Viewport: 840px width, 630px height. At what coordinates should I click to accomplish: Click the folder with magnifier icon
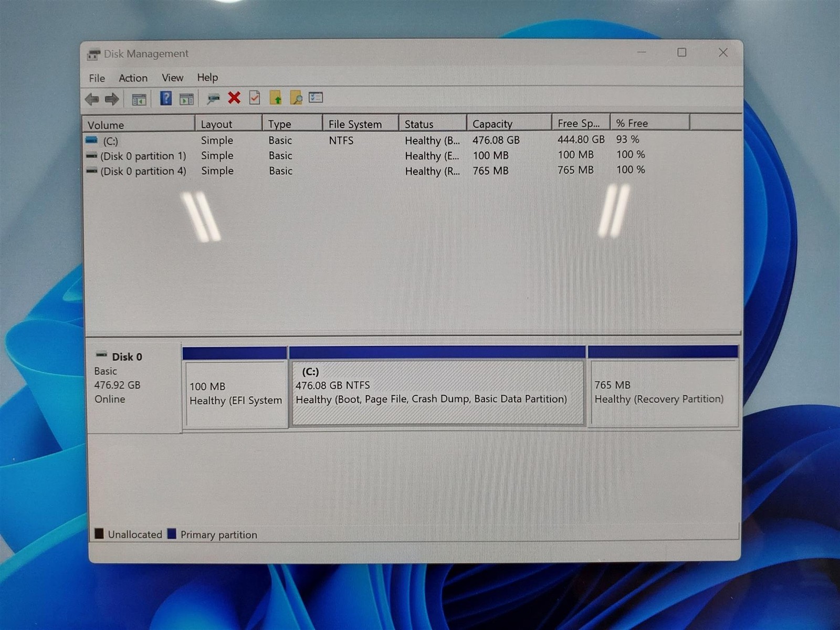click(x=296, y=98)
